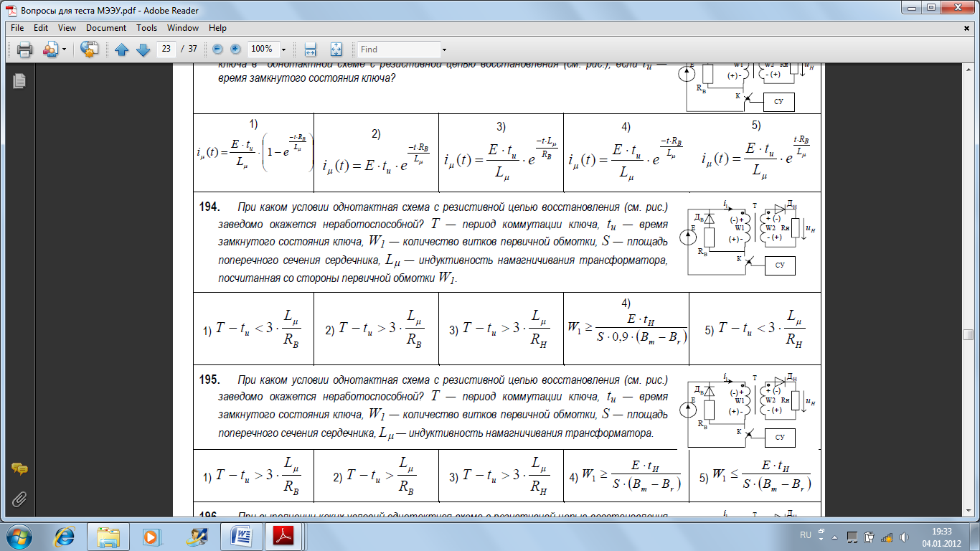Zoom out with the minus button
980x551 pixels.
(x=217, y=49)
